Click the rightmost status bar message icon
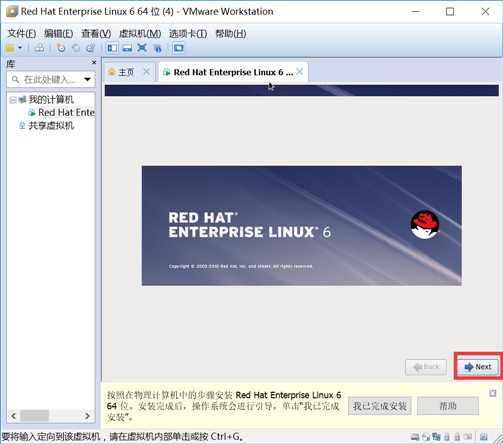503x444 pixels. coord(483,437)
